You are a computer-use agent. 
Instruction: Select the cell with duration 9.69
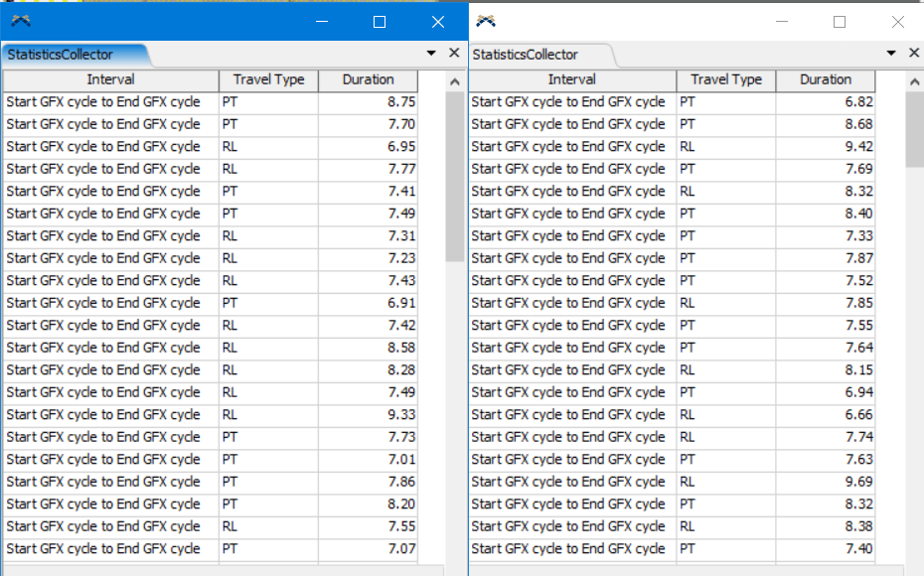[x=826, y=482]
